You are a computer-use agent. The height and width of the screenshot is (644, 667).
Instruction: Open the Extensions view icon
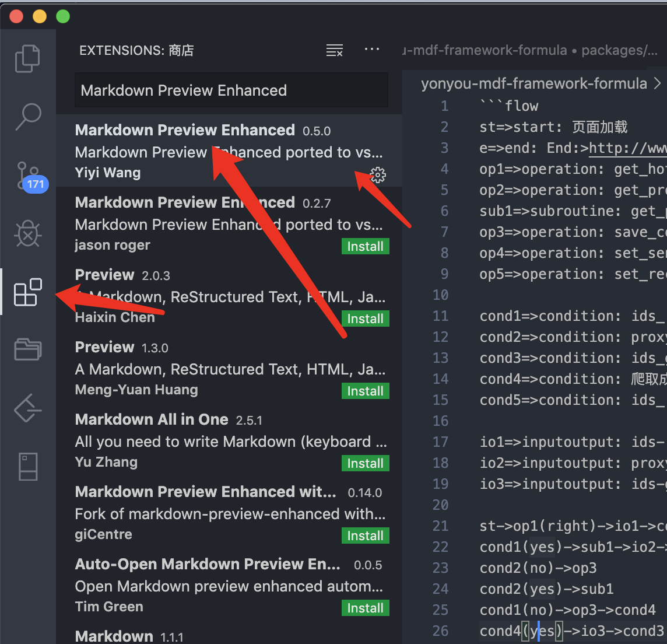pyautogui.click(x=28, y=292)
